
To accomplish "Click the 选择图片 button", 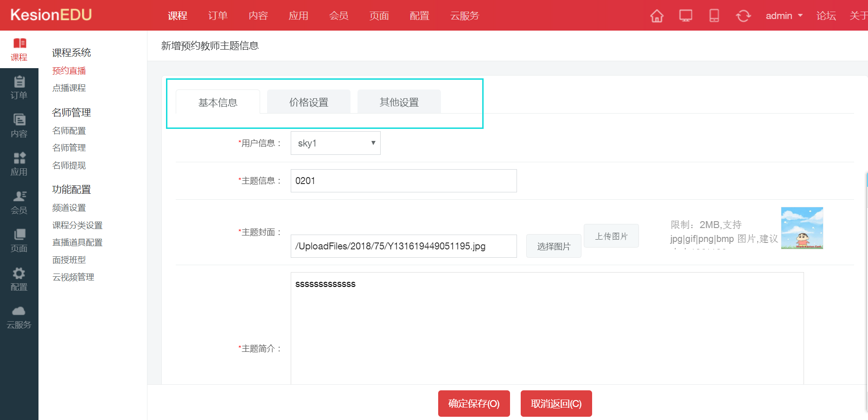I will [x=554, y=246].
